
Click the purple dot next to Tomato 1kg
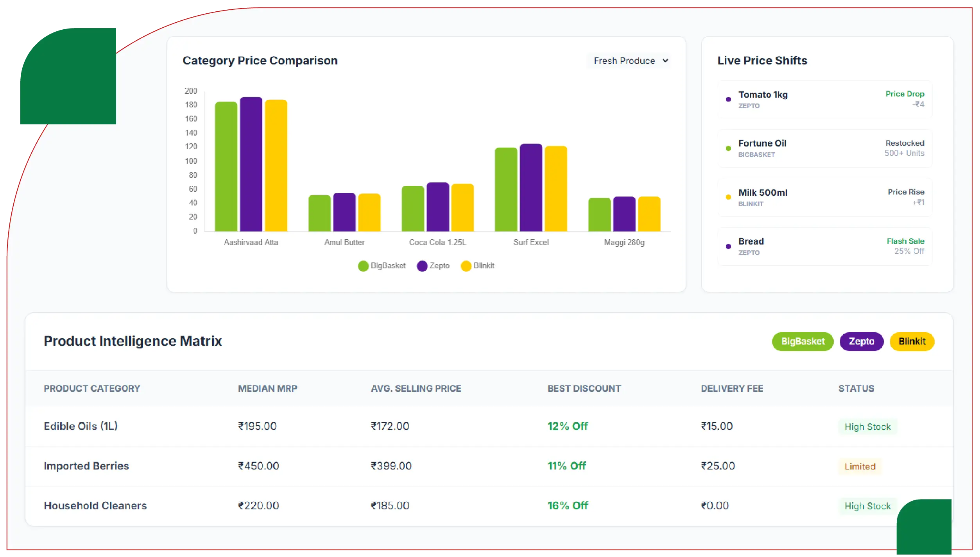728,100
